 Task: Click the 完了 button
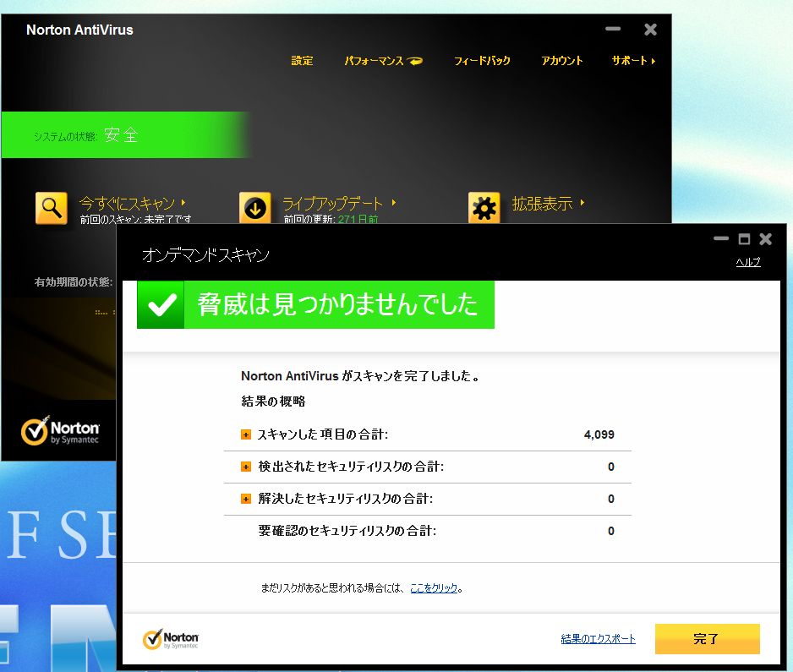[x=707, y=639]
